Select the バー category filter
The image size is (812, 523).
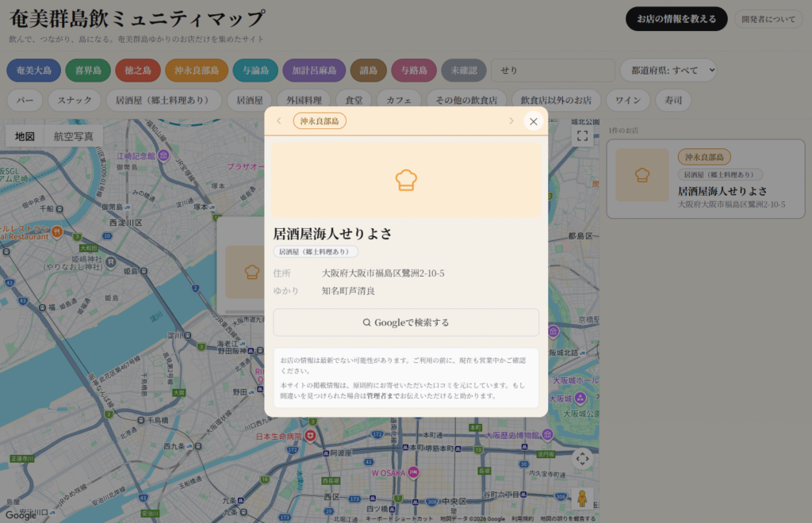coord(25,101)
